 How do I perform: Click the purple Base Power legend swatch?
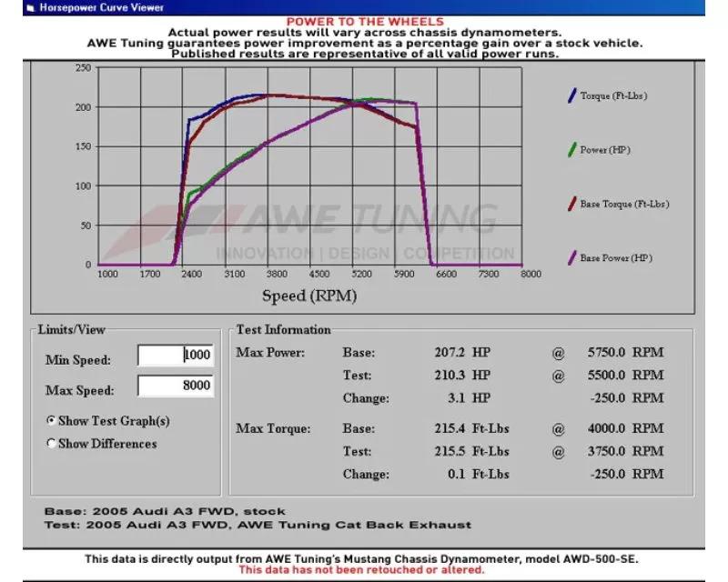click(x=572, y=257)
